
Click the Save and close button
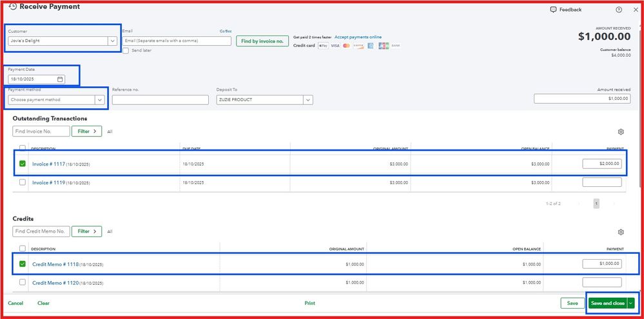click(608, 304)
